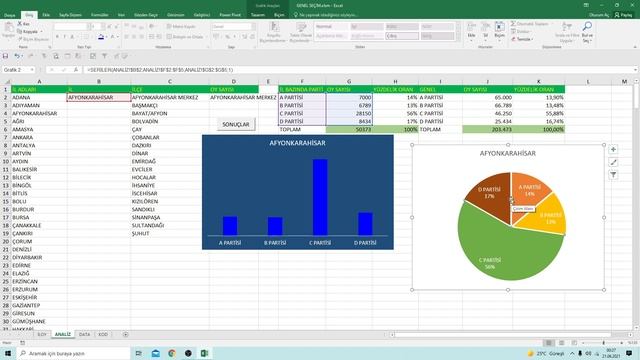Click the chart styles brush button
This screenshot has height=360, width=640.
(x=613, y=162)
